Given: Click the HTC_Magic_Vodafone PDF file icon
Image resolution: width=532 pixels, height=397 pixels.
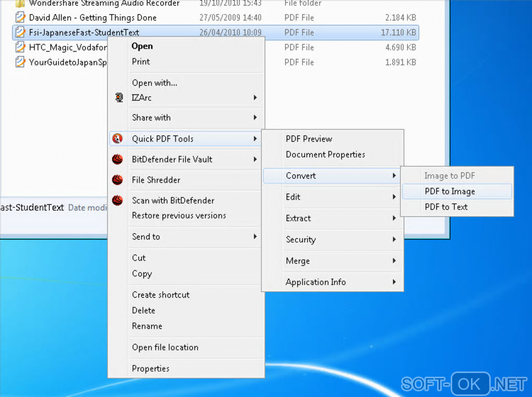Looking at the screenshot, I should 20,47.
